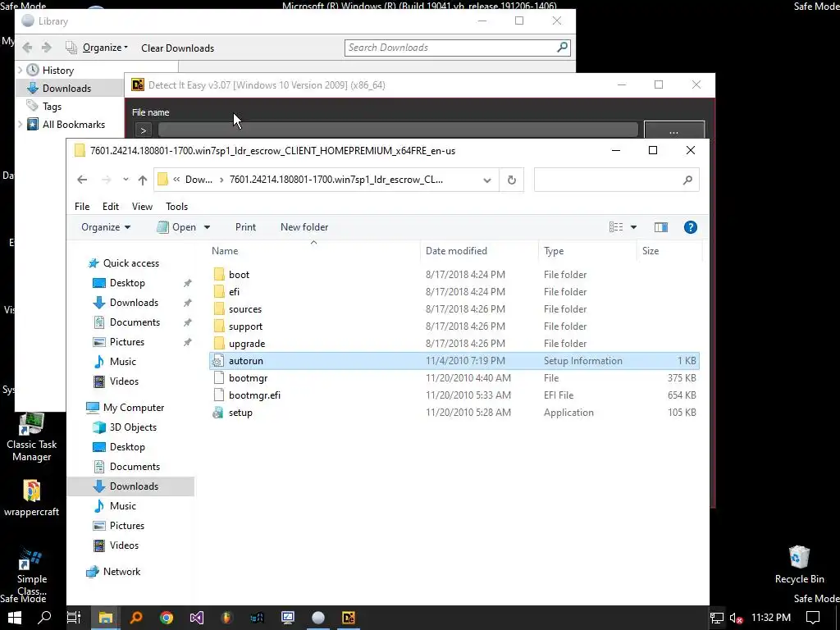Select Network in navigation pane

(121, 572)
